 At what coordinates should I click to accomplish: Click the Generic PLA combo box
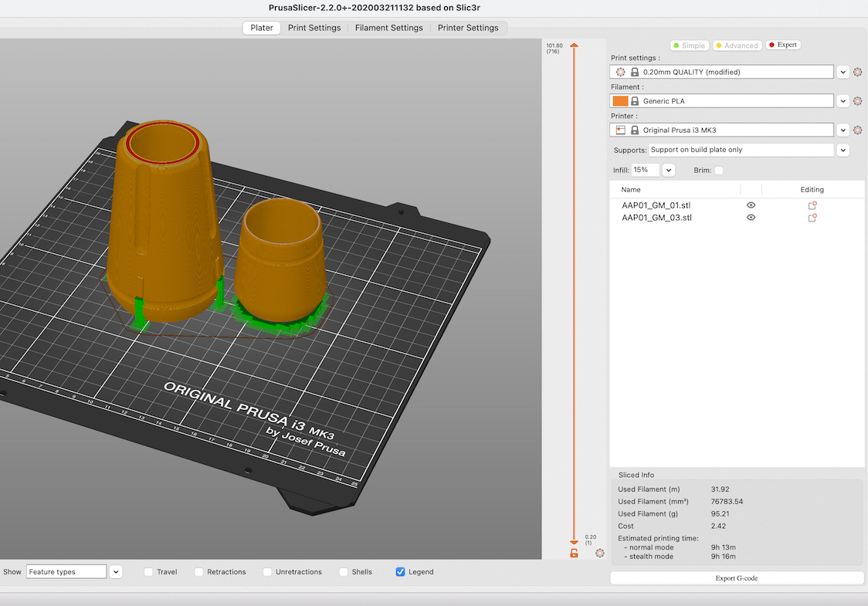721,100
